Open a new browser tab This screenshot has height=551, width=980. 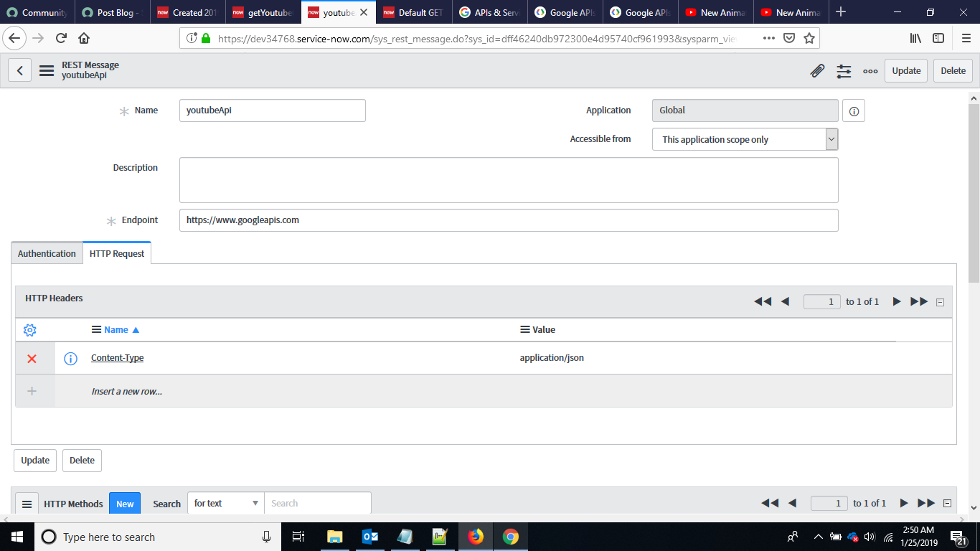coord(841,11)
